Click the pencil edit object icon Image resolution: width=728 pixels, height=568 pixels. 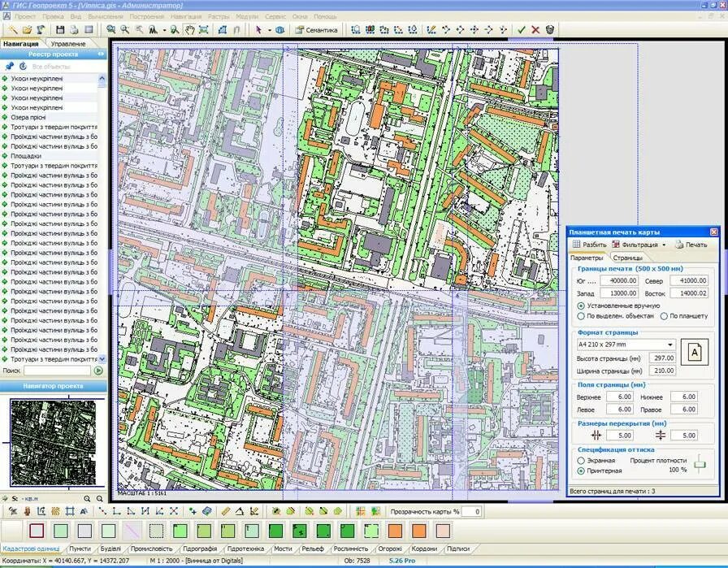(431, 30)
